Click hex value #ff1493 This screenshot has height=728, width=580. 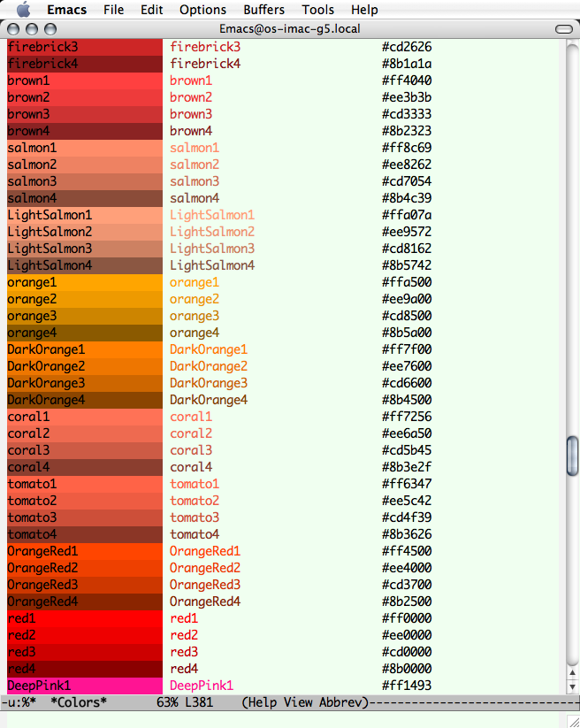(407, 686)
